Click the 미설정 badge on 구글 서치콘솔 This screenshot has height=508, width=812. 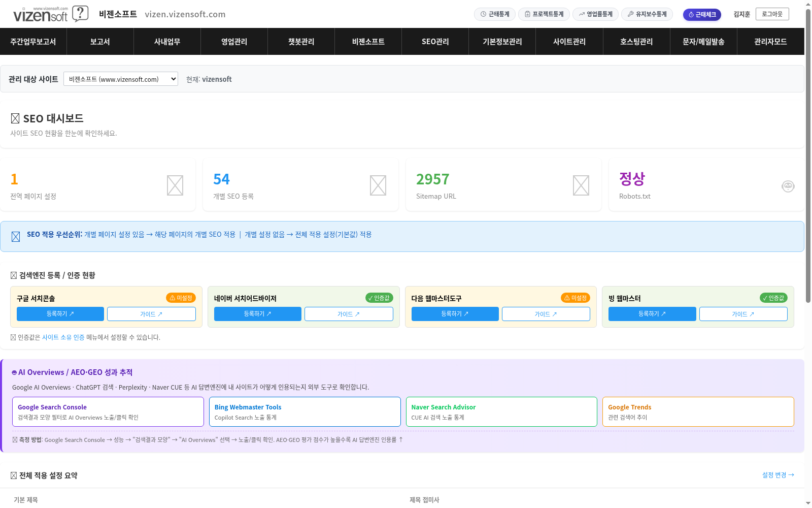[181, 298]
